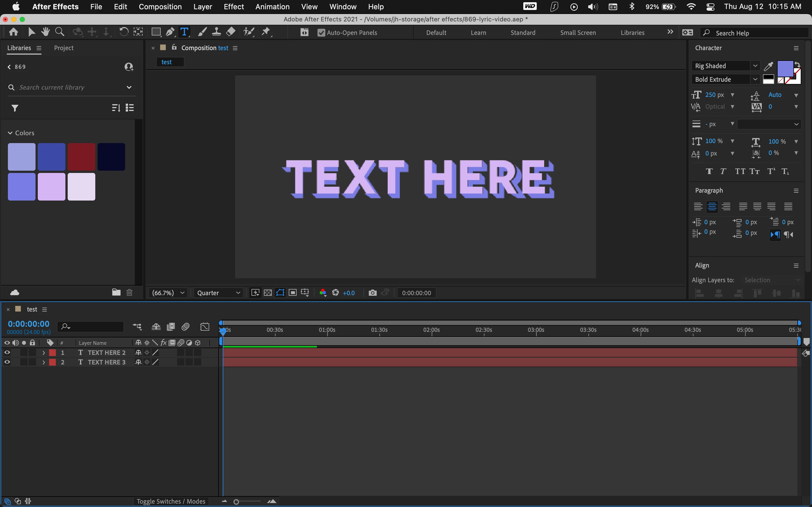Click Toggle Switches / Modes button
The width and height of the screenshot is (812, 507).
point(171,501)
